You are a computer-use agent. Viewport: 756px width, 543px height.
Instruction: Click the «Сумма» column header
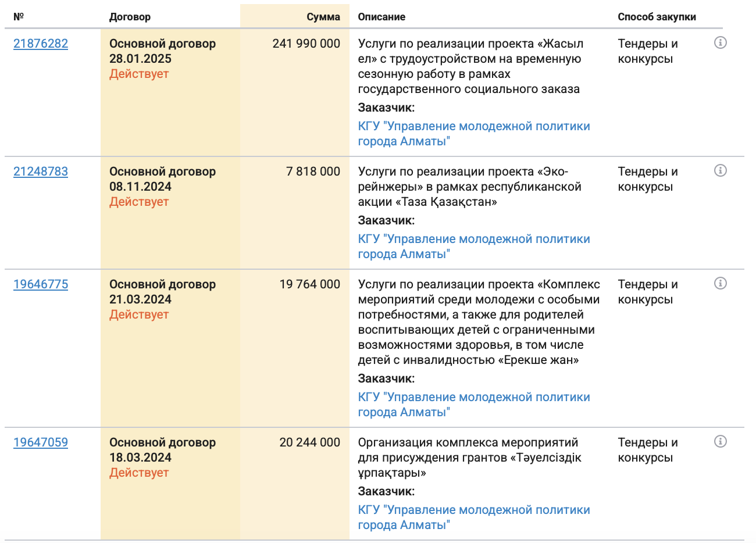coord(323,17)
